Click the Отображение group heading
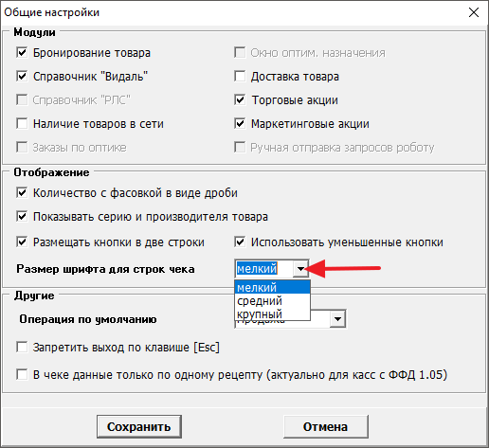The height and width of the screenshot is (448, 489). click(51, 172)
